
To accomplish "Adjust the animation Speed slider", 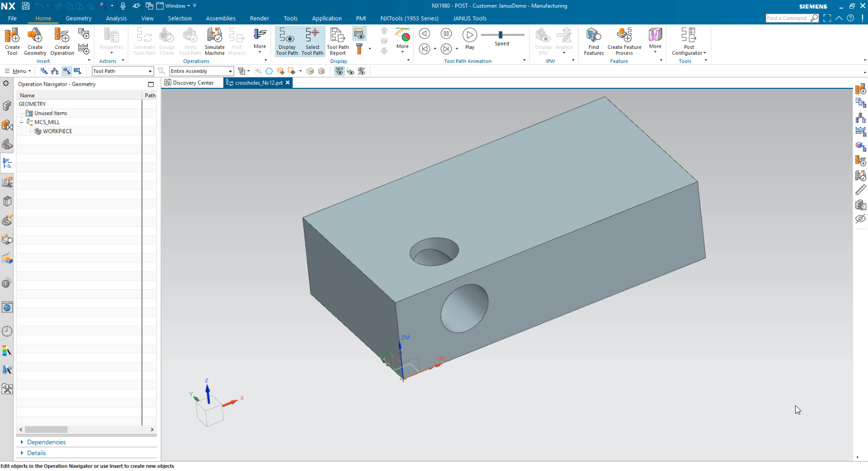I will 500,36.
